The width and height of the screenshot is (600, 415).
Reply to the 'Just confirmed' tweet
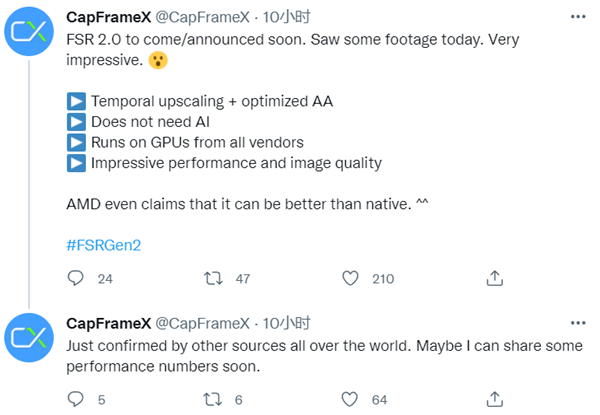point(75,399)
